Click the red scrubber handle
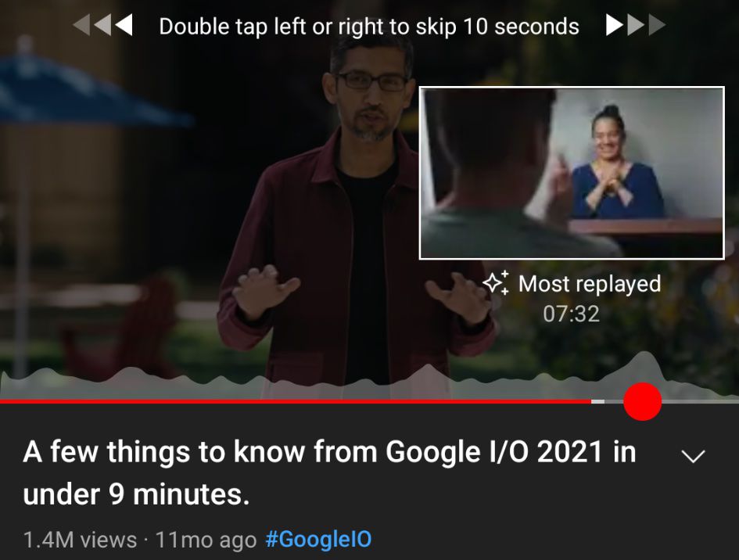The image size is (739, 560). (642, 401)
